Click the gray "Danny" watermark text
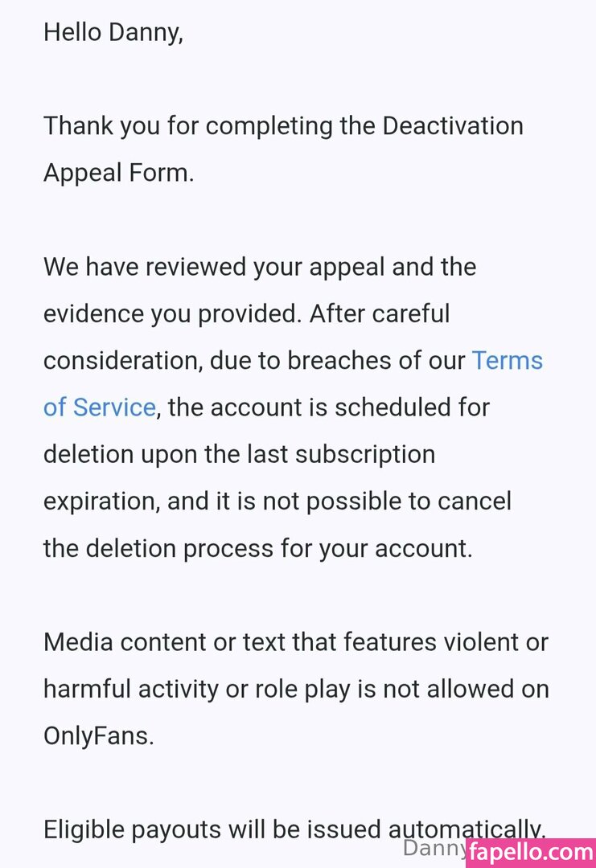Image resolution: width=596 pixels, height=868 pixels. [433, 849]
